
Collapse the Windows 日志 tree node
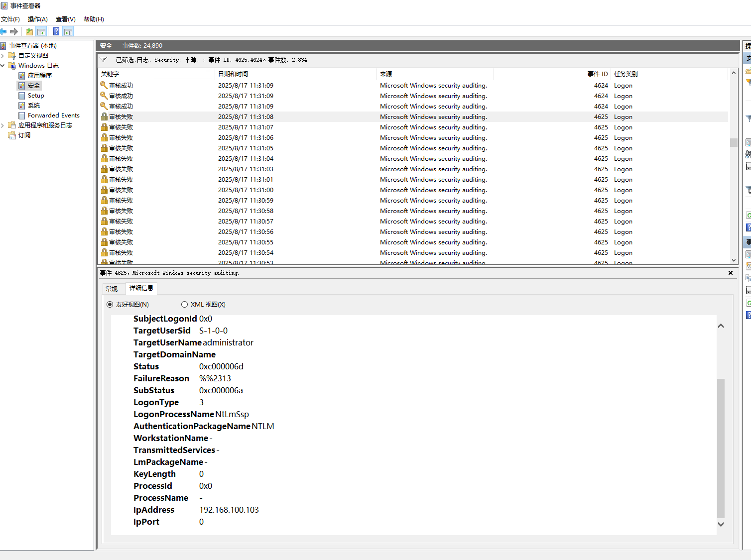[x=3, y=66]
